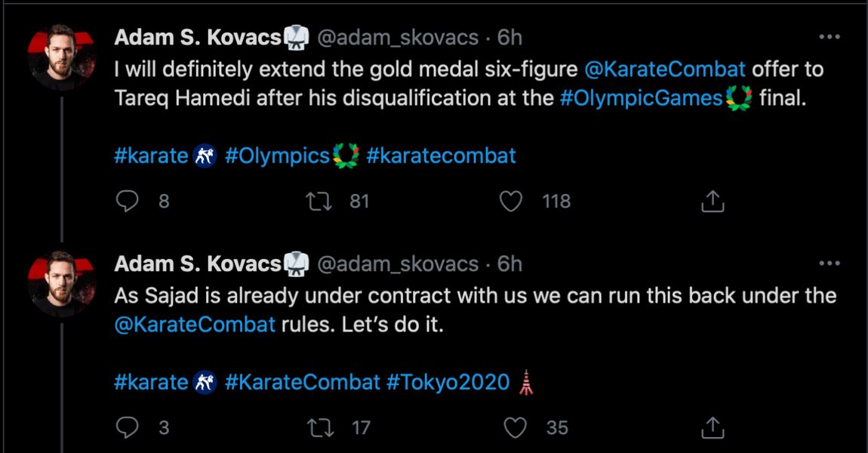
Task: Open the #Tokyo2020 hashtag
Action: point(448,382)
